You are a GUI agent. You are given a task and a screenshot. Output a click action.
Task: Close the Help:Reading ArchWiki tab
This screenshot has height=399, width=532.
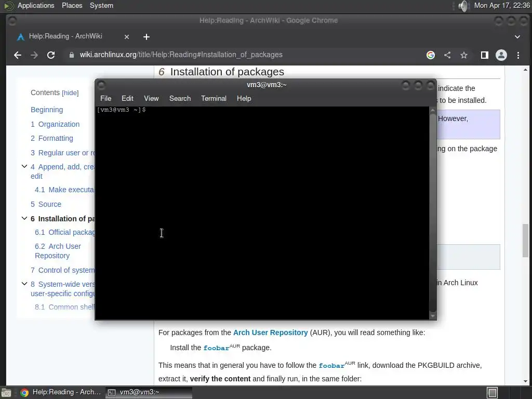pos(127,37)
